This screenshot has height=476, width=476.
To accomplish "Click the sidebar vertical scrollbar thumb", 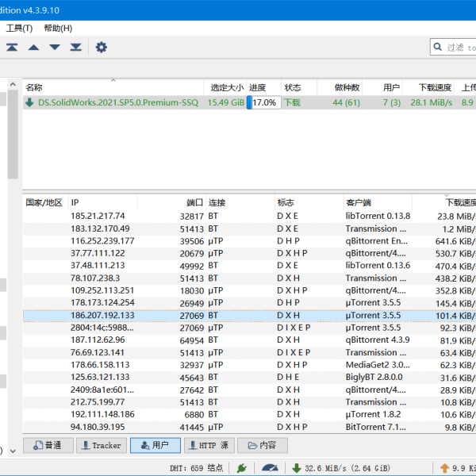I will (13, 134).
